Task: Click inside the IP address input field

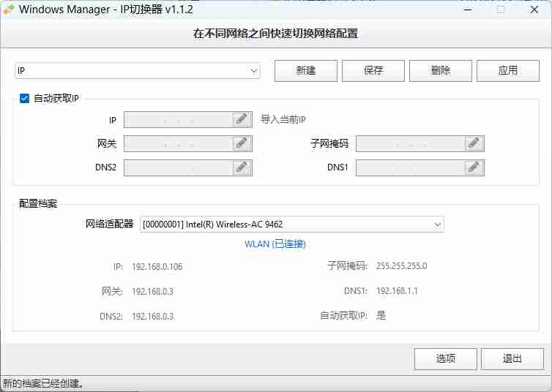Action: pos(178,120)
